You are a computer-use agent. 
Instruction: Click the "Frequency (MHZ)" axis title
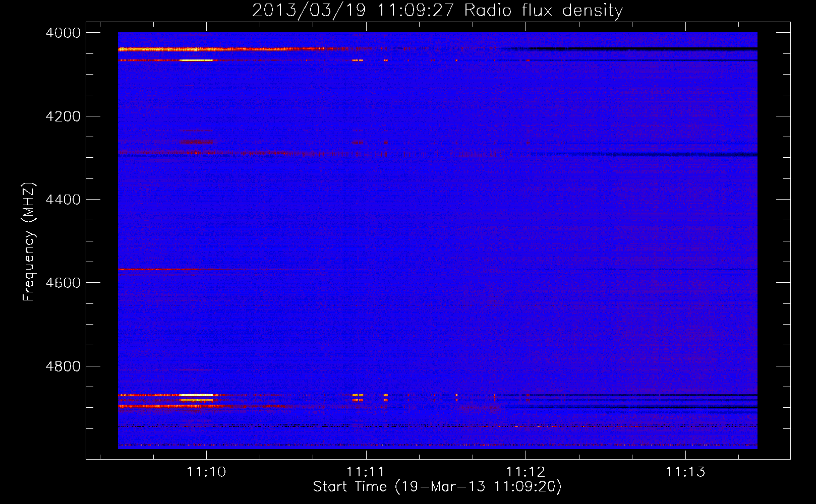[x=29, y=242]
